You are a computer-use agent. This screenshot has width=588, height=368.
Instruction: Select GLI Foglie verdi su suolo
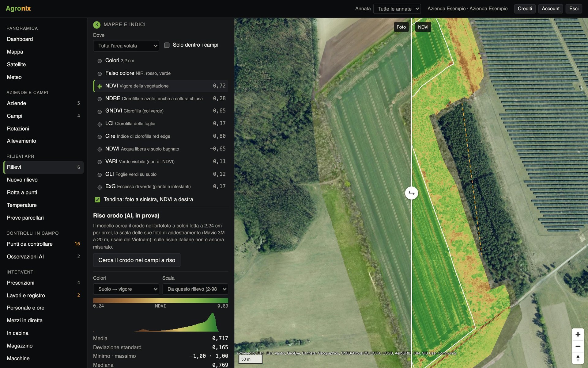pyautogui.click(x=100, y=175)
